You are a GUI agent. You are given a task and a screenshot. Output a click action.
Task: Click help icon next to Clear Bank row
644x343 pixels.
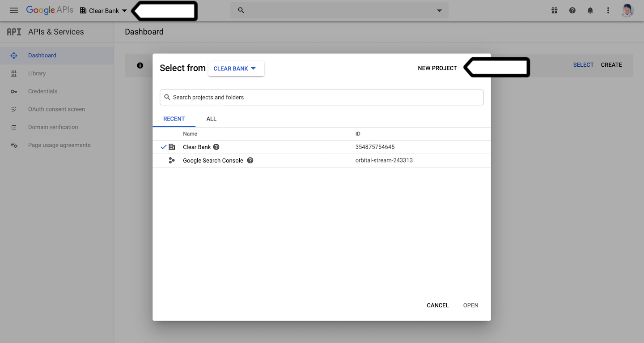(216, 147)
